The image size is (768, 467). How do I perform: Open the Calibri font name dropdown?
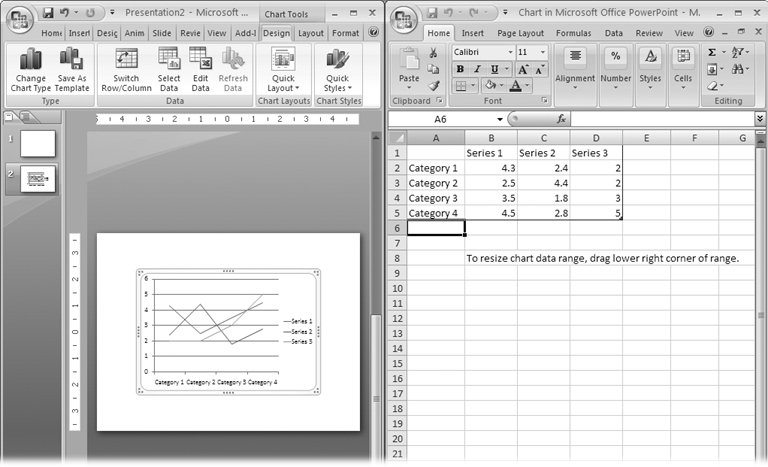tap(510, 52)
